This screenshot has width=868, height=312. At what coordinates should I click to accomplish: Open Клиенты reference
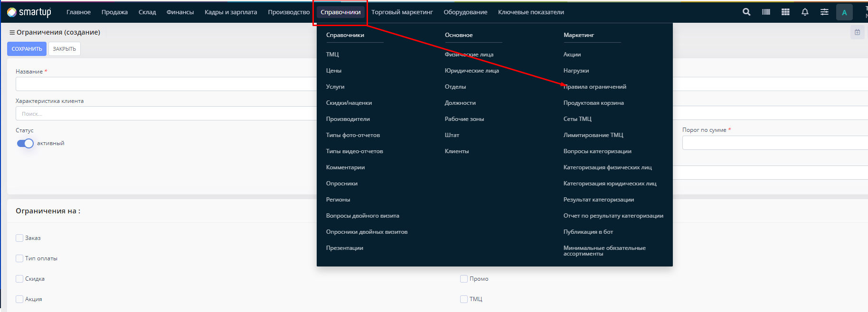tap(457, 151)
